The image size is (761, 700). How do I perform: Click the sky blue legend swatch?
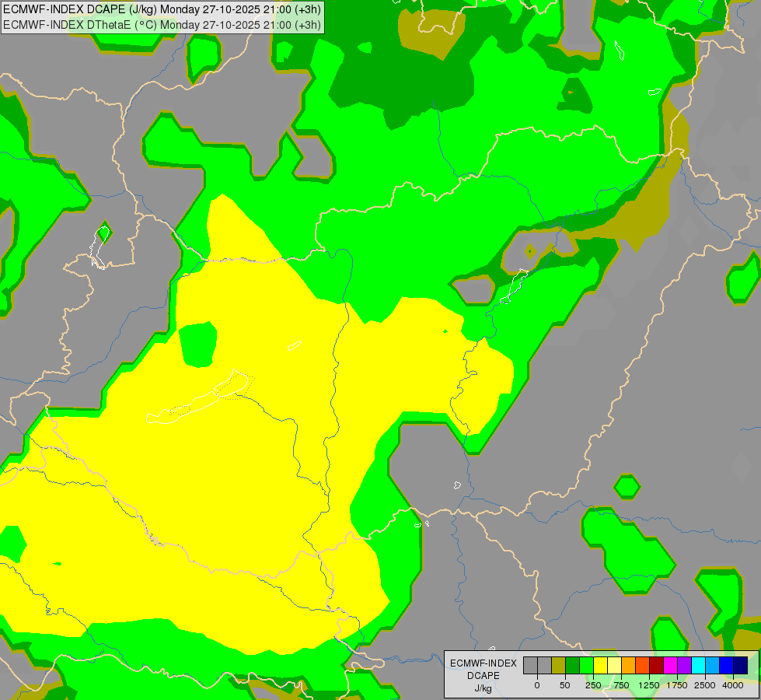(x=713, y=665)
